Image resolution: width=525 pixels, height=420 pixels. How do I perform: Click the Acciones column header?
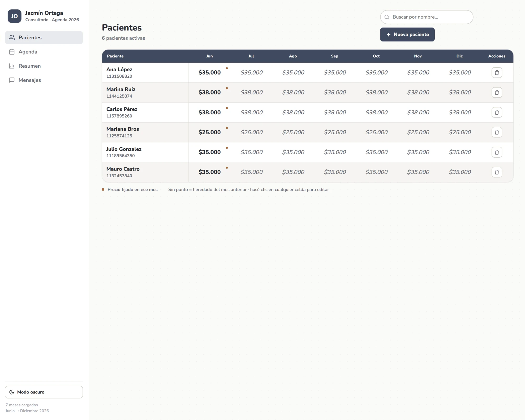click(x=497, y=56)
